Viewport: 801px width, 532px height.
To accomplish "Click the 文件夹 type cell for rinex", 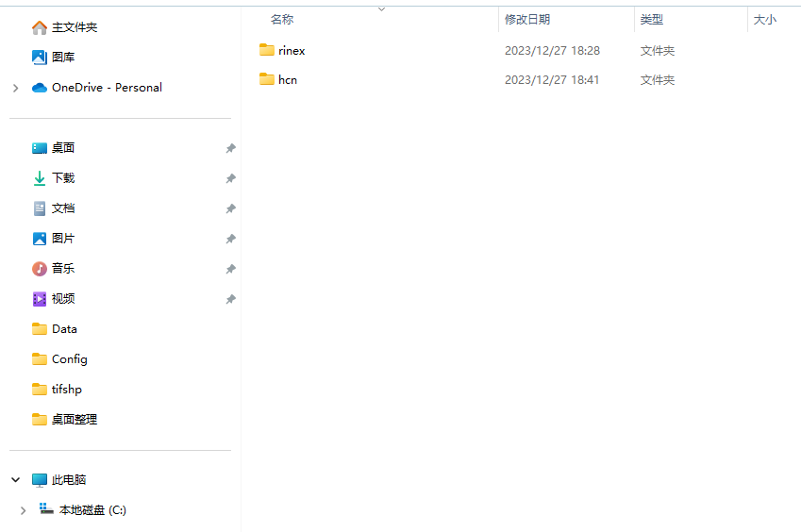I will 658,51.
